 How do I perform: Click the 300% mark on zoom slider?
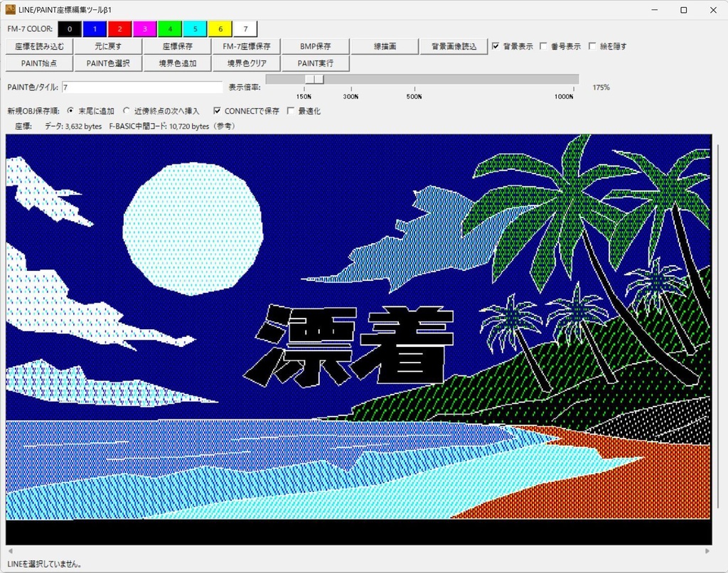[x=351, y=97]
